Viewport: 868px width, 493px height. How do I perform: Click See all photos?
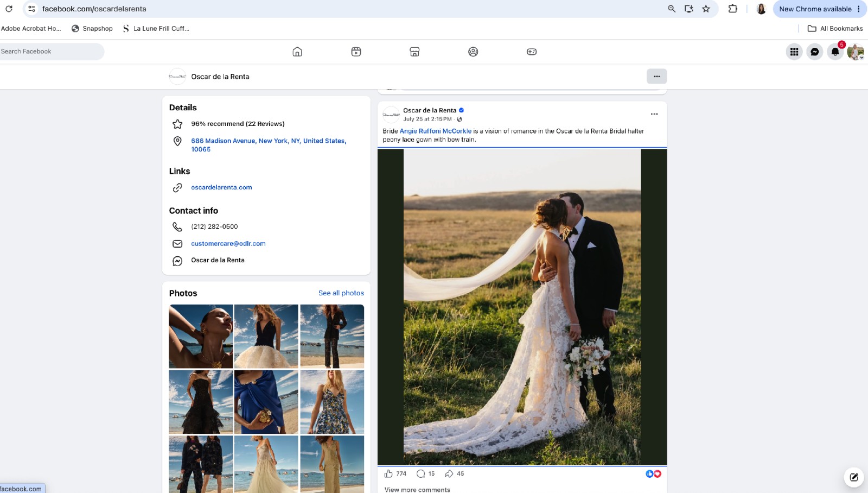[x=341, y=293]
